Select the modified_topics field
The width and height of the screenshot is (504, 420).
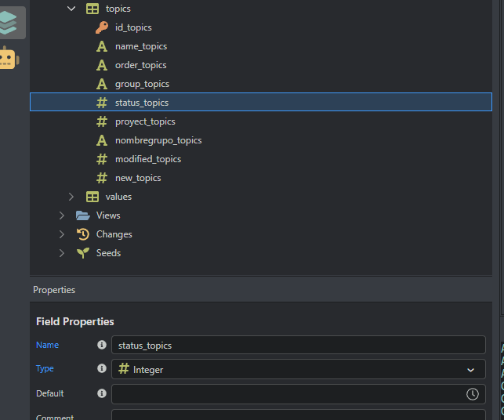pos(148,159)
